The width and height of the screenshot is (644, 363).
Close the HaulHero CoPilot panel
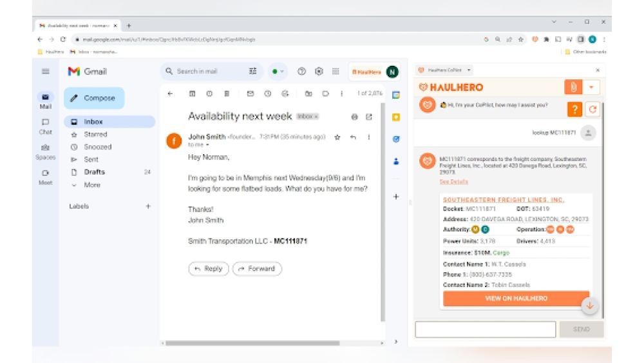click(598, 70)
